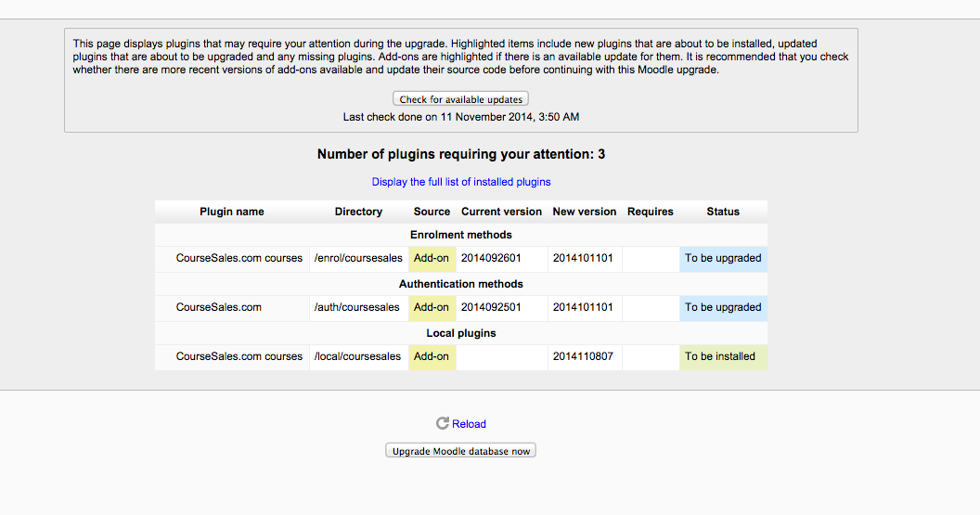
Task: Click the Enrolment methods section heading
Action: click(461, 235)
